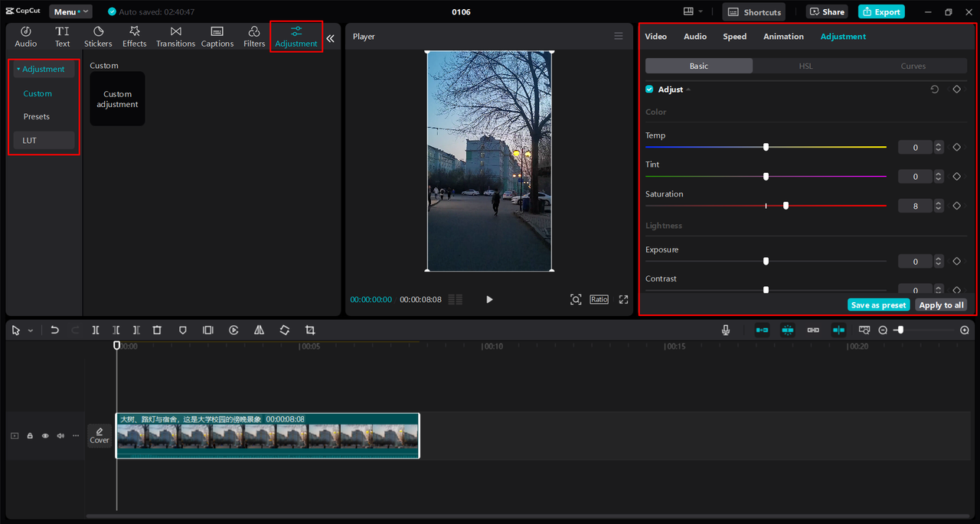The image size is (980, 524).
Task: Increase or decrease Temp value stepper
Action: tap(939, 147)
